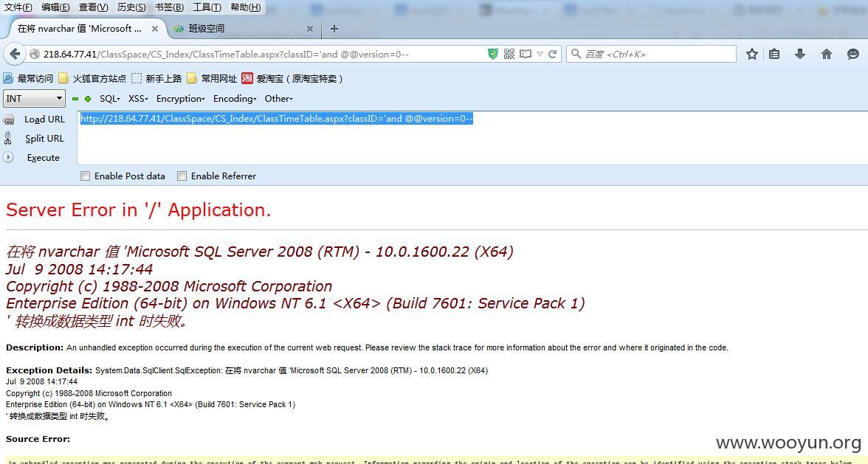Viewport: 868px width, 464px height.
Task: Click Execute button
Action: click(x=43, y=158)
